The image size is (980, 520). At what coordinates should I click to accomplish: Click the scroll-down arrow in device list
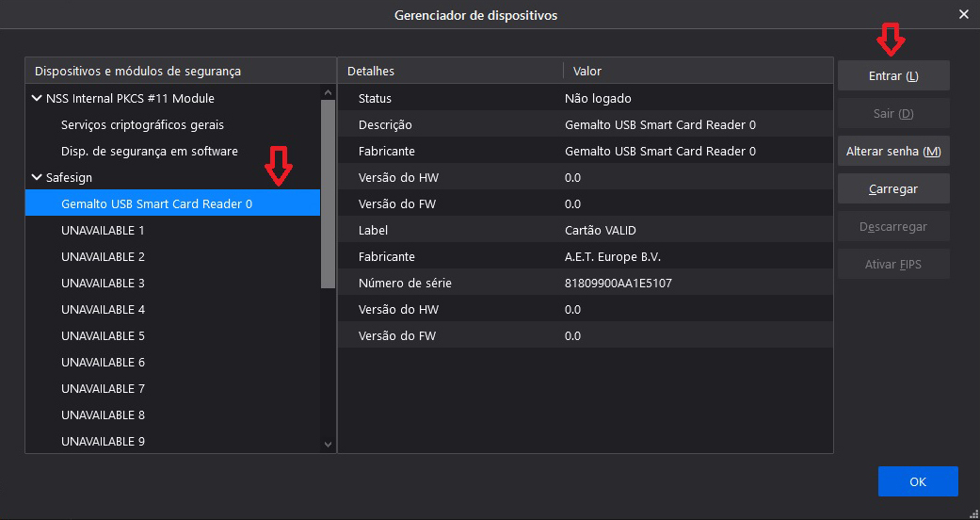click(329, 445)
